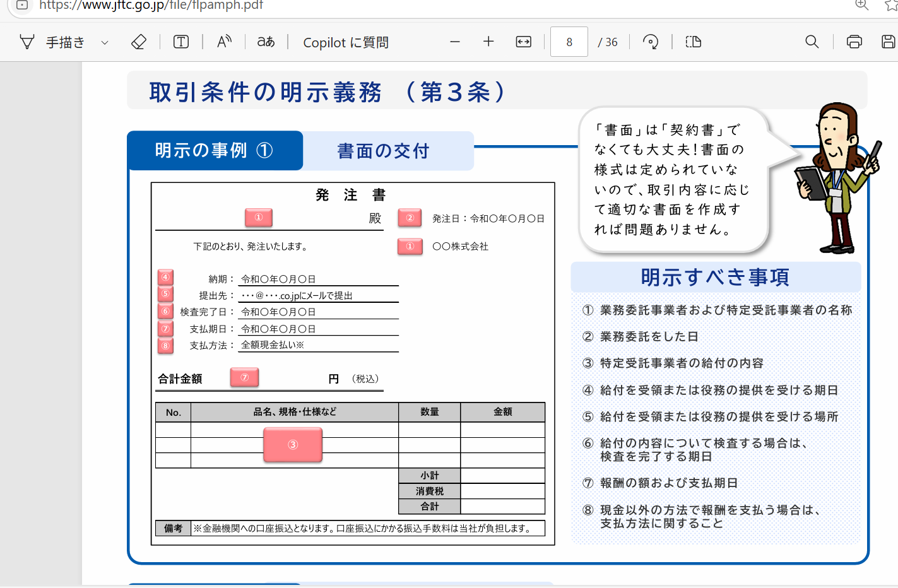Rotate the PDF page

[651, 42]
